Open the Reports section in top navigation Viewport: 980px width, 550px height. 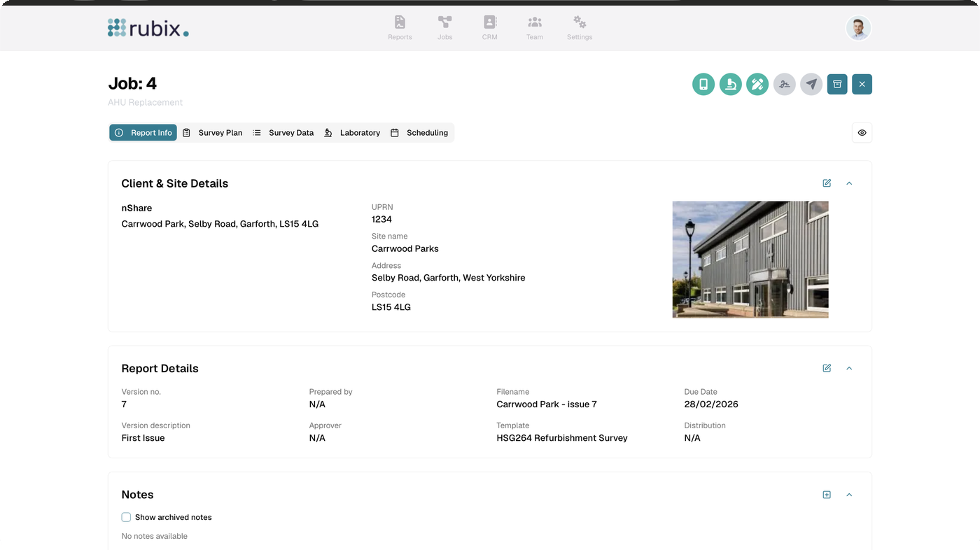click(400, 28)
